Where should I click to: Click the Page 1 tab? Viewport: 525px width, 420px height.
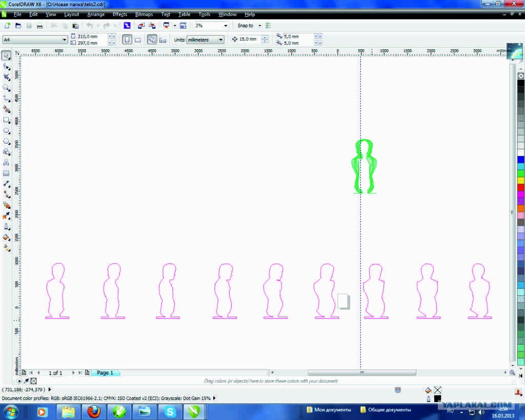105,373
